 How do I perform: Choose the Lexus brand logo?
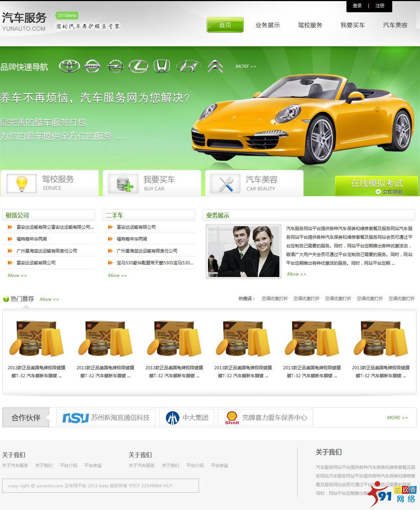pyautogui.click(x=138, y=66)
